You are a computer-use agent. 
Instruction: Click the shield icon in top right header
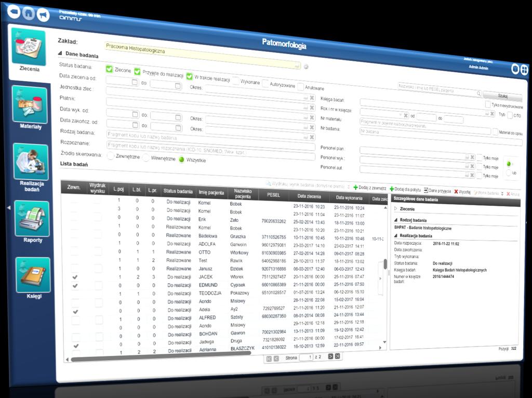pyautogui.click(x=515, y=69)
